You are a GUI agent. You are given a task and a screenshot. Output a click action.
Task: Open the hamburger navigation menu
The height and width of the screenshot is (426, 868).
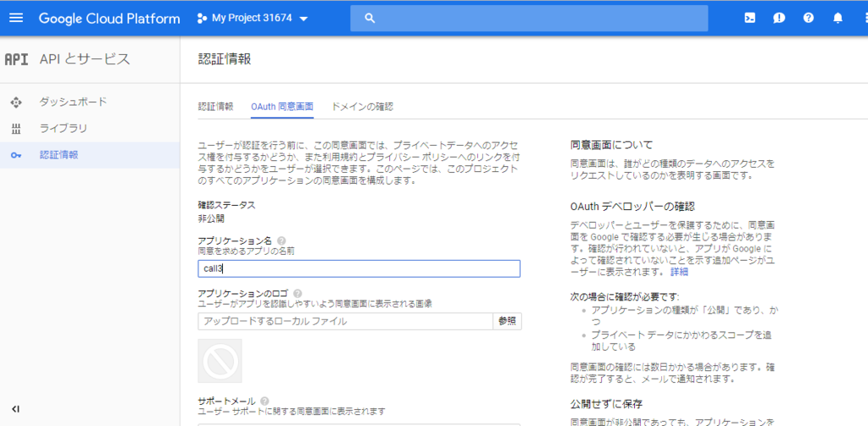pos(16,18)
